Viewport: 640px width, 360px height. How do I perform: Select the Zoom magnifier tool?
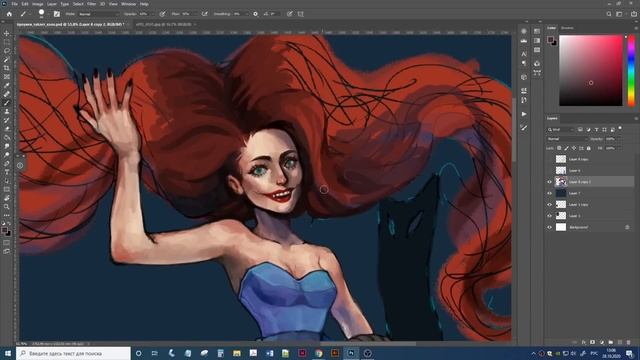coord(7,207)
